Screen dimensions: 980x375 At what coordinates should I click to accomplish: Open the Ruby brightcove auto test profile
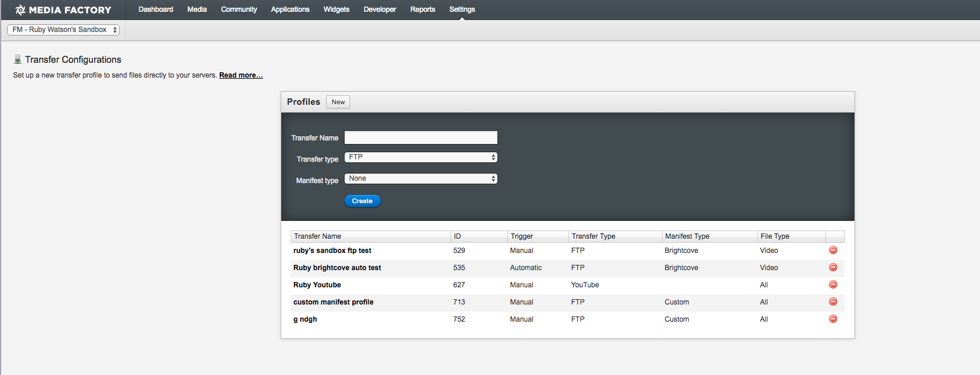[x=337, y=268]
